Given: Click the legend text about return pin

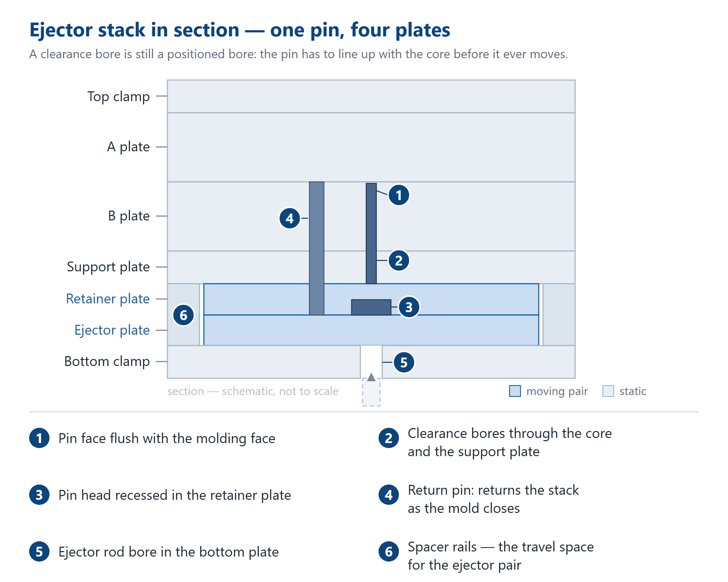Looking at the screenshot, I should click(x=493, y=499).
